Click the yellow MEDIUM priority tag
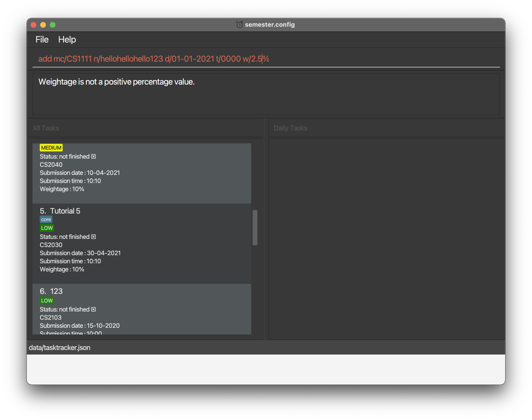 click(x=51, y=148)
